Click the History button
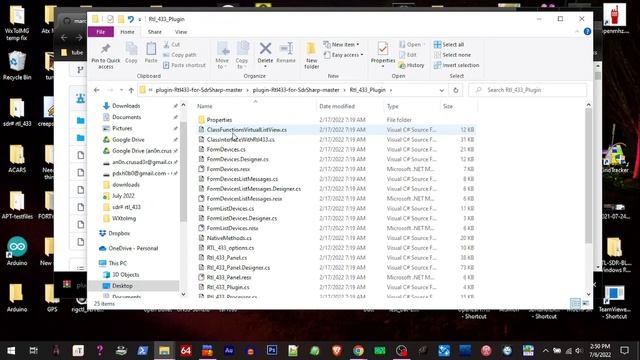 click(411, 65)
